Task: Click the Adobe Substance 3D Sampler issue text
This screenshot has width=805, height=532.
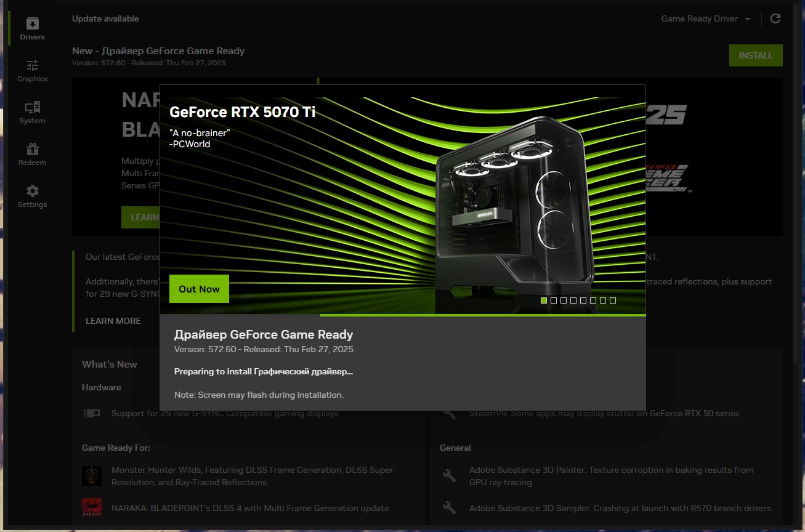Action: (x=620, y=508)
